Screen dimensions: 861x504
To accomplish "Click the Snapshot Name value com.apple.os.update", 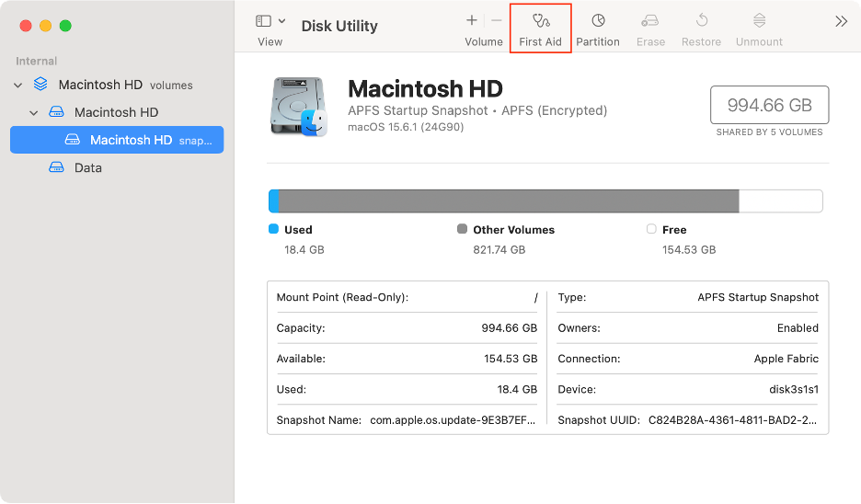I will [x=453, y=420].
